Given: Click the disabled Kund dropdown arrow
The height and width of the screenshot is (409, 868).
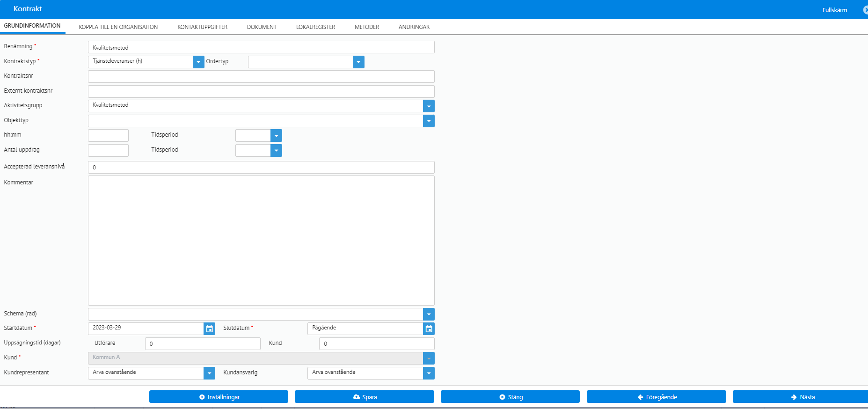Looking at the screenshot, I should (429, 358).
